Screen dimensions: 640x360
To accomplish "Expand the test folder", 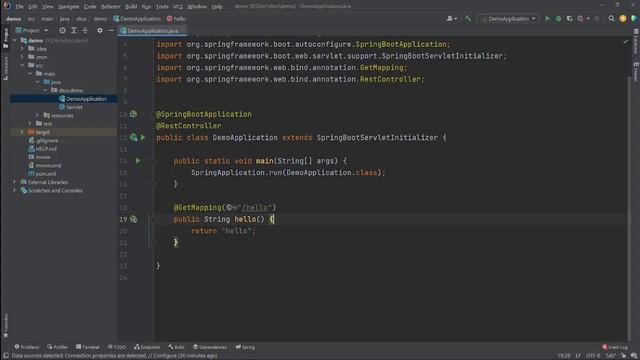I will click(30, 124).
